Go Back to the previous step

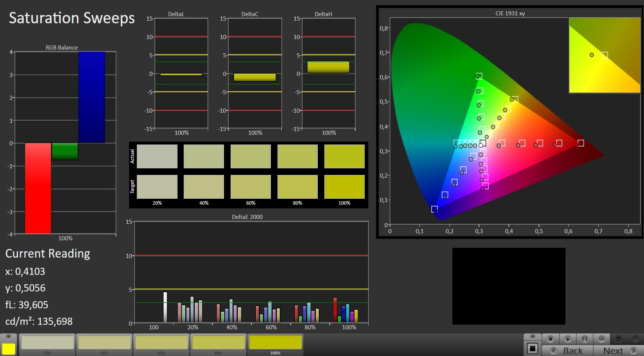click(573, 351)
